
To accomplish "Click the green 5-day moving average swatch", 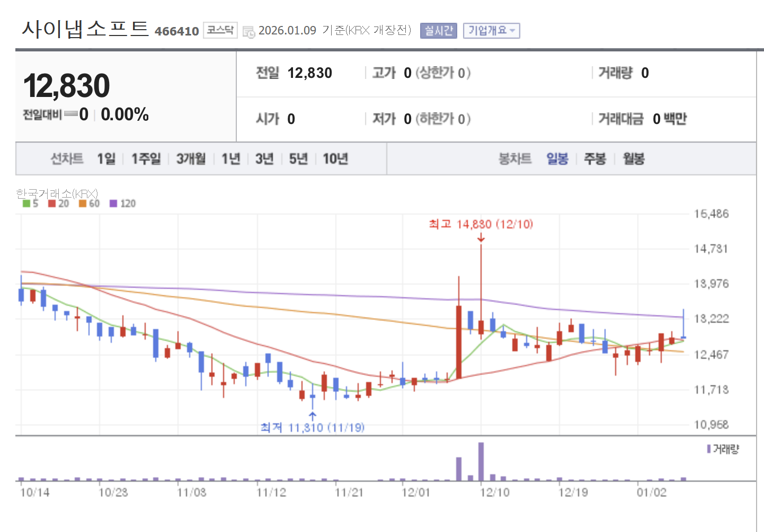I will pos(26,203).
